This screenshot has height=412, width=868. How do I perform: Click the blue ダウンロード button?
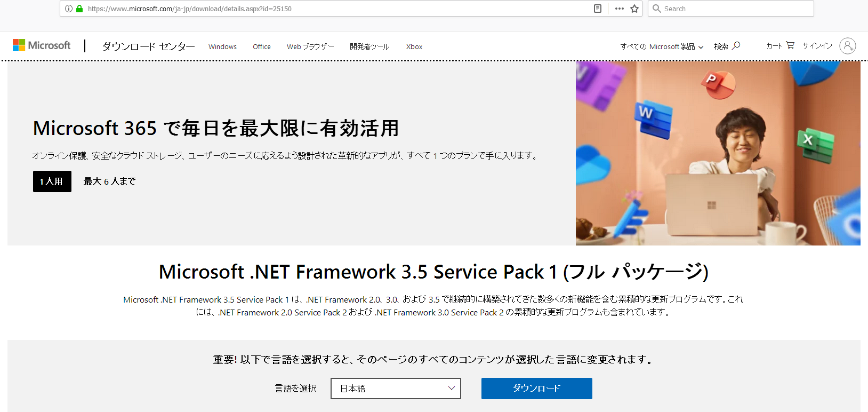point(537,389)
